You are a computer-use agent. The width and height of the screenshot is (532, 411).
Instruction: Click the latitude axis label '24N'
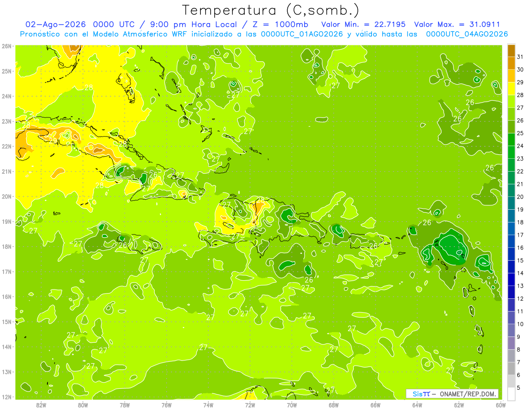click(x=7, y=96)
